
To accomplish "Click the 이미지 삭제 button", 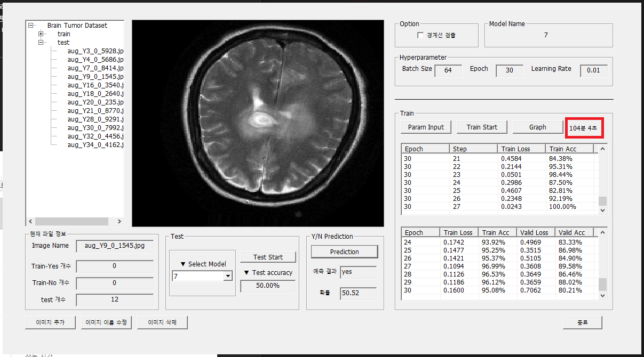I will coord(162,322).
